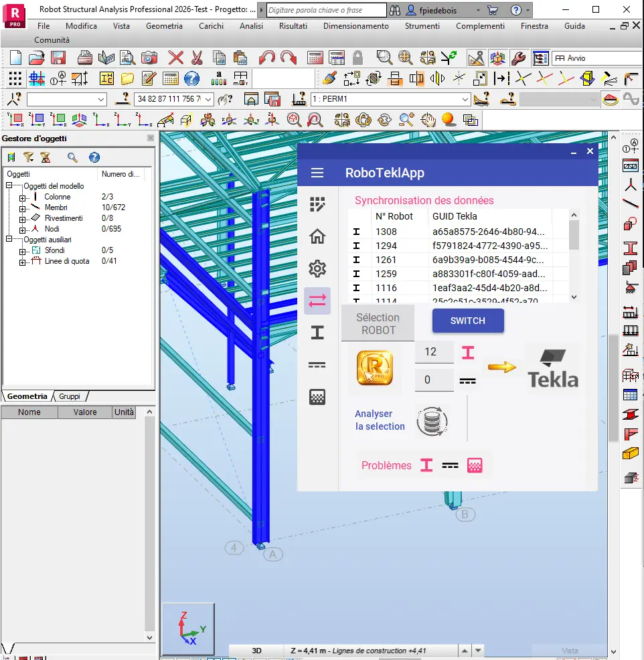Expand the Colonne tree node
This screenshot has height=660, width=644.
tap(23, 197)
